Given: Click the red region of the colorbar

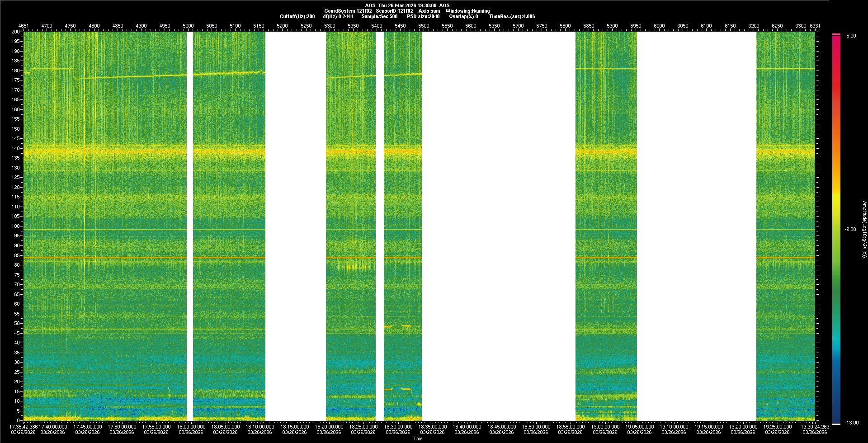Looking at the screenshot, I should click(836, 90).
